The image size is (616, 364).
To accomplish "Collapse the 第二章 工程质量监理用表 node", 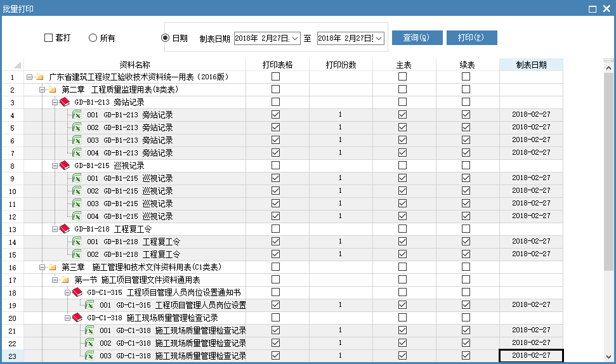I will click(42, 89).
